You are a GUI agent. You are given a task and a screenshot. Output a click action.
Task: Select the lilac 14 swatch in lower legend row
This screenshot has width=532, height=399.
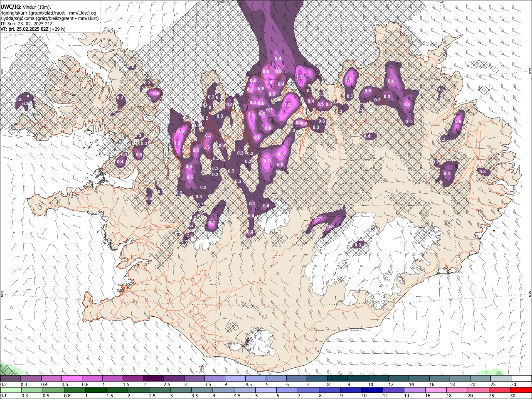[x=414, y=390]
